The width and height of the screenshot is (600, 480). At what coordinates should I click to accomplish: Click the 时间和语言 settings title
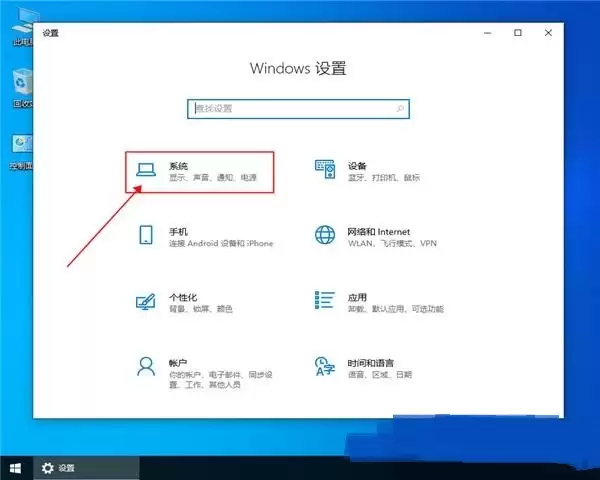(x=370, y=363)
